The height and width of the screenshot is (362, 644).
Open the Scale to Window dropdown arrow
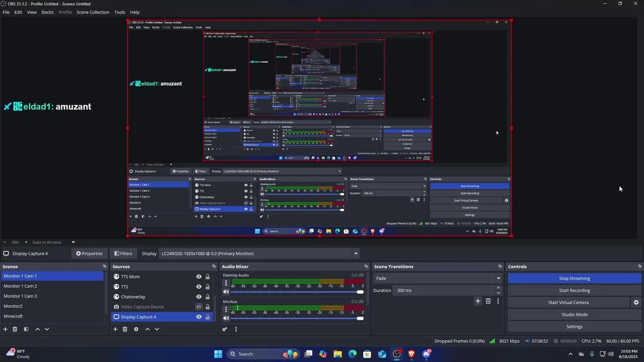(73, 242)
